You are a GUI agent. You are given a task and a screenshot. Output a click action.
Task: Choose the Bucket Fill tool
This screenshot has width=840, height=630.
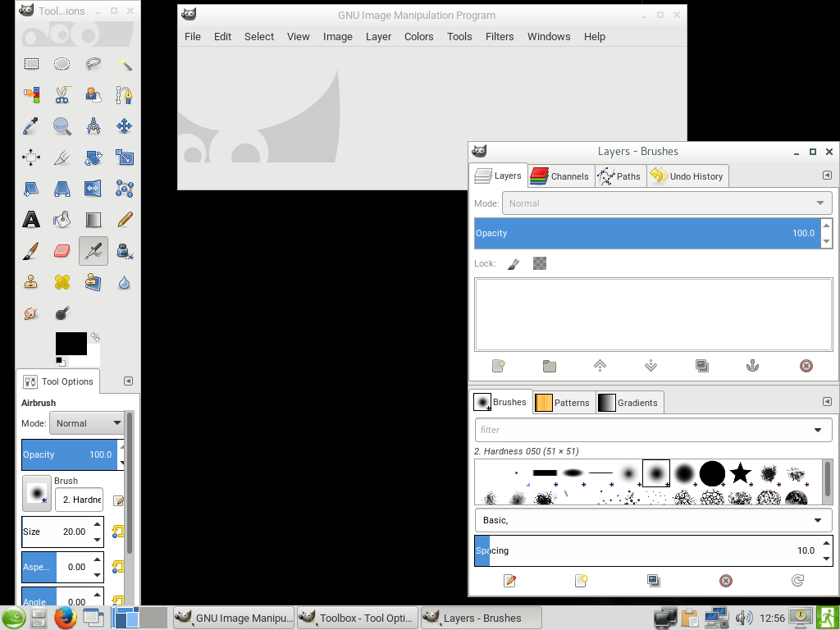pyautogui.click(x=62, y=220)
